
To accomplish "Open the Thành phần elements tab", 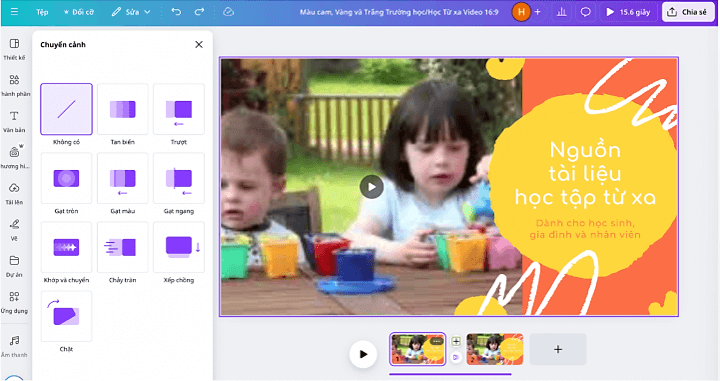I will 14,85.
